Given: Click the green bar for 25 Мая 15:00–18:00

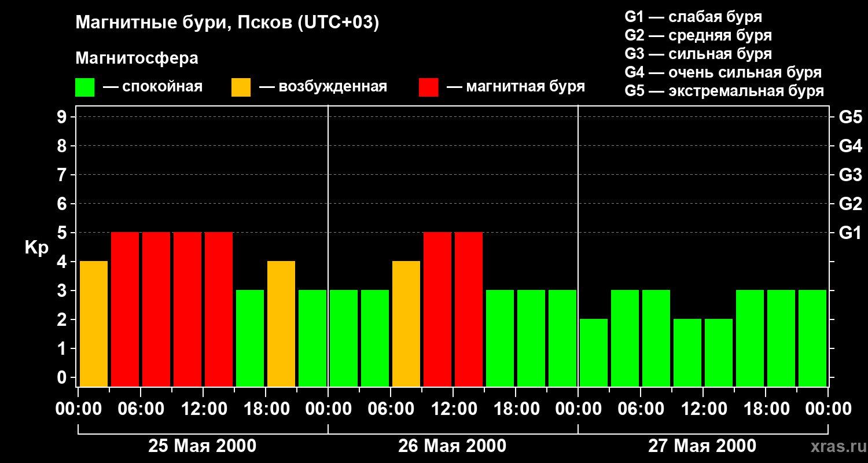Looking at the screenshot, I should (250, 339).
